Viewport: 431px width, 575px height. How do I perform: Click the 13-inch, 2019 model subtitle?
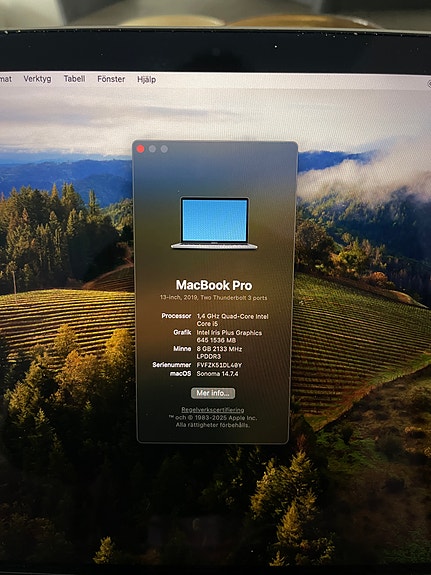click(213, 298)
